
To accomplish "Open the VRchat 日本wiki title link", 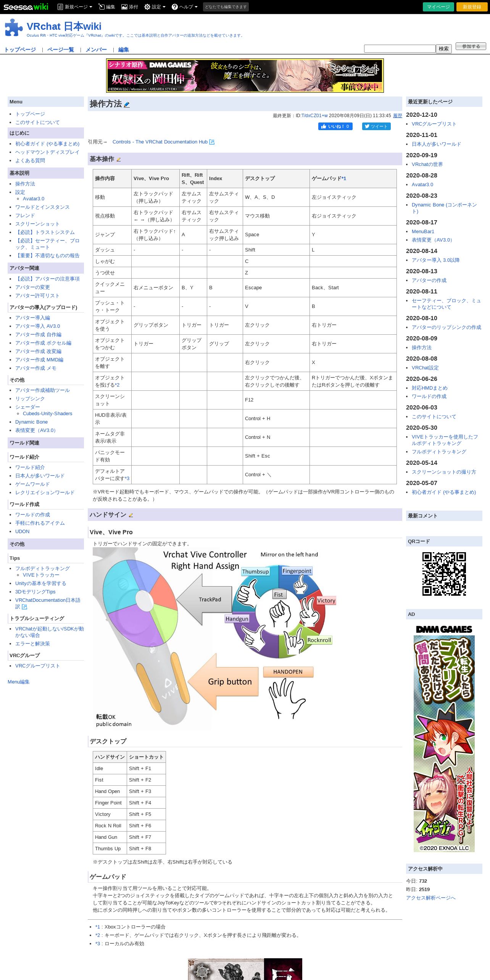I will (x=64, y=26).
